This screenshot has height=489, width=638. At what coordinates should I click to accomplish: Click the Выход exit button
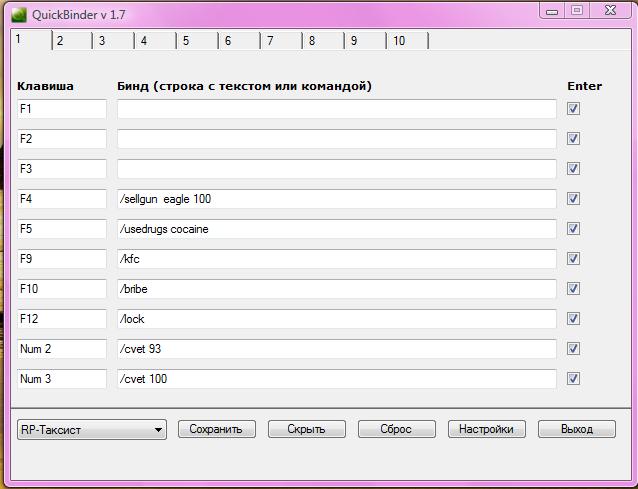tap(577, 429)
